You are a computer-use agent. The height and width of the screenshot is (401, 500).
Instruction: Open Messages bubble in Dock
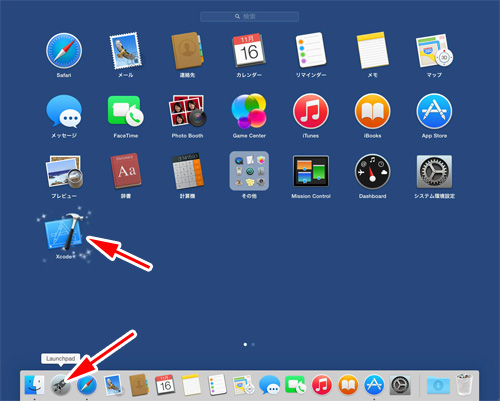(x=270, y=385)
